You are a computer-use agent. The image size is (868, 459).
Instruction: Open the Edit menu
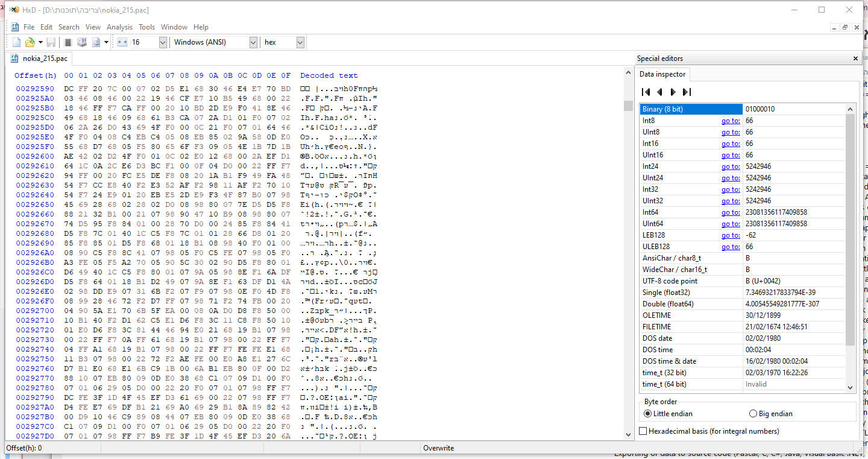click(46, 27)
